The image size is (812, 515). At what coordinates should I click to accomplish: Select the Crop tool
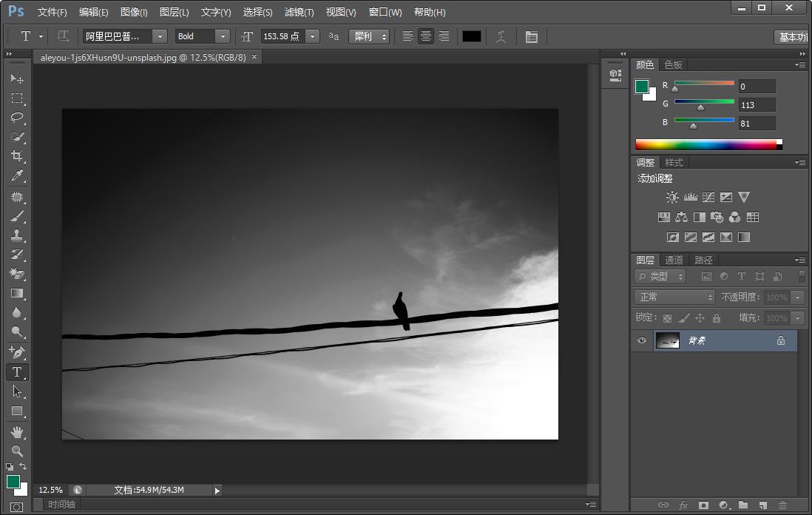pyautogui.click(x=17, y=156)
